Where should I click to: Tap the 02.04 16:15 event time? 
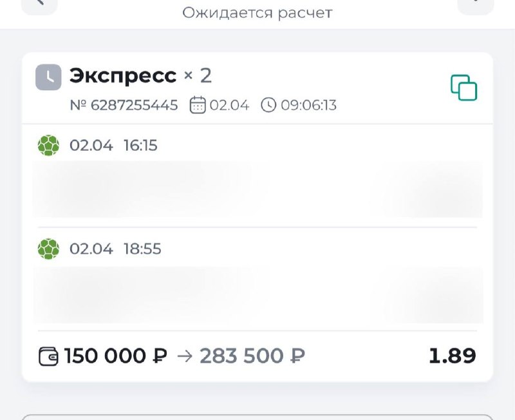[x=113, y=146]
